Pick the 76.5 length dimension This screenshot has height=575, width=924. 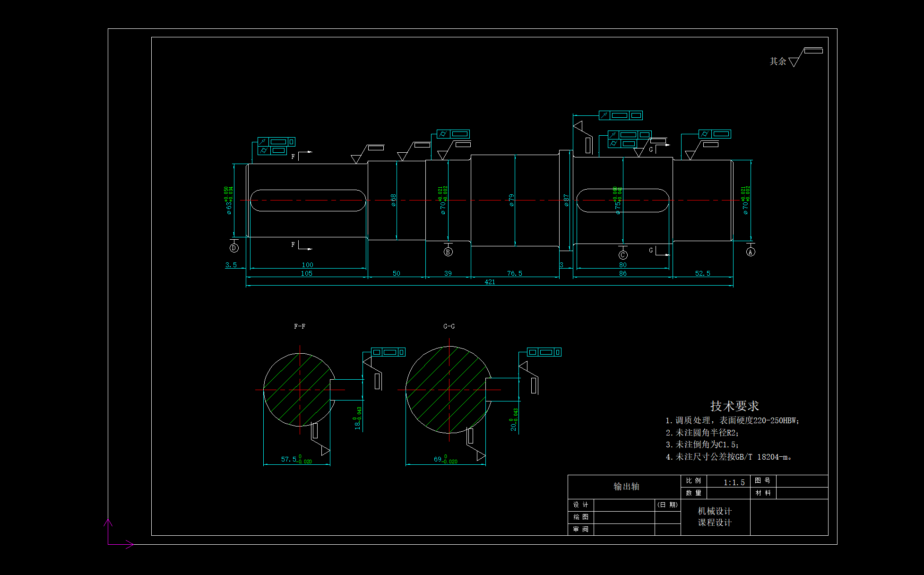(x=514, y=273)
